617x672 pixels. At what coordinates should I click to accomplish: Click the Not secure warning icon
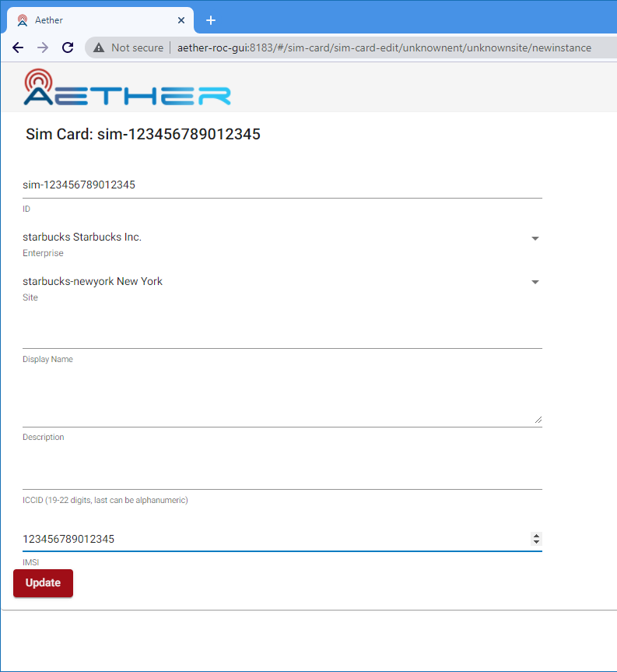tap(99, 47)
